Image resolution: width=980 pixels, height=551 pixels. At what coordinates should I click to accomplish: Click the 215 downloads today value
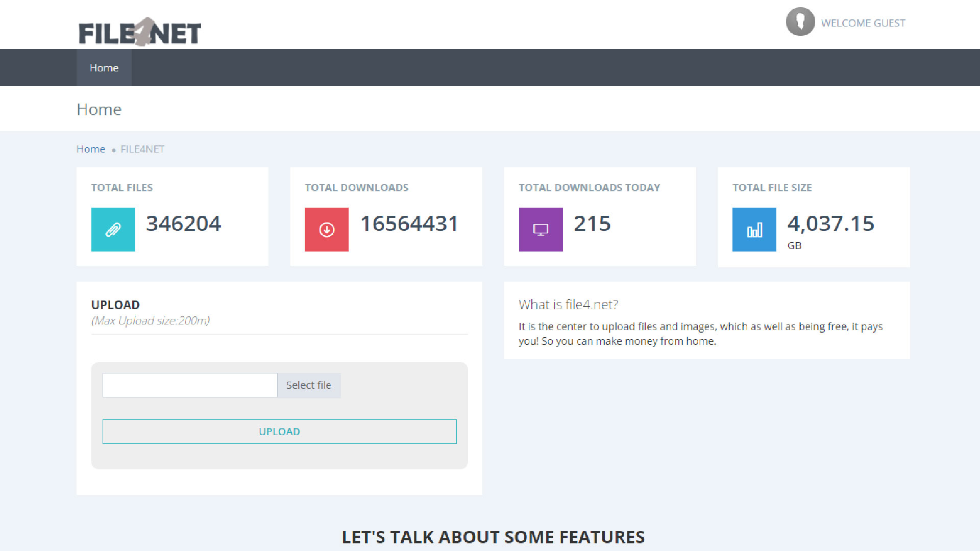(592, 223)
